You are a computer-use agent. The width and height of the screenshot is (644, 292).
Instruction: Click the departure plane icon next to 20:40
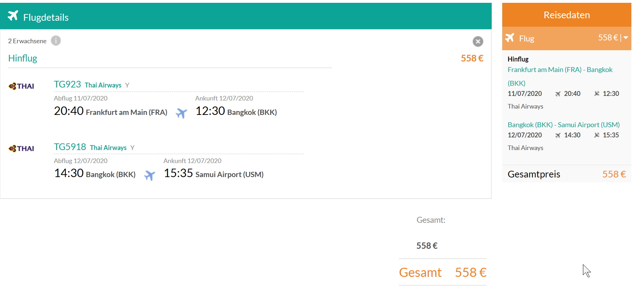(x=558, y=94)
